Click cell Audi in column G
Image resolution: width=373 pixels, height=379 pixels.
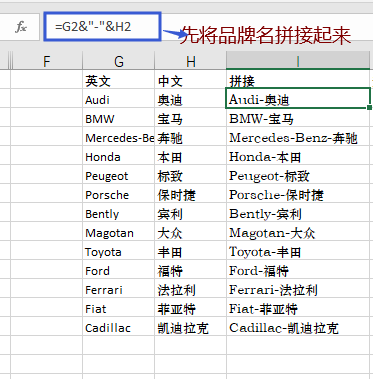pos(119,99)
